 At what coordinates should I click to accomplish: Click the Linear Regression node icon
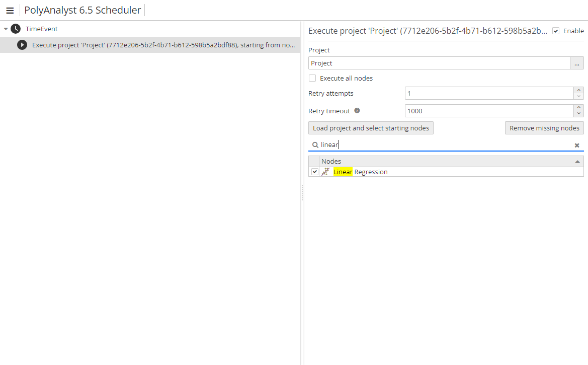pos(325,171)
